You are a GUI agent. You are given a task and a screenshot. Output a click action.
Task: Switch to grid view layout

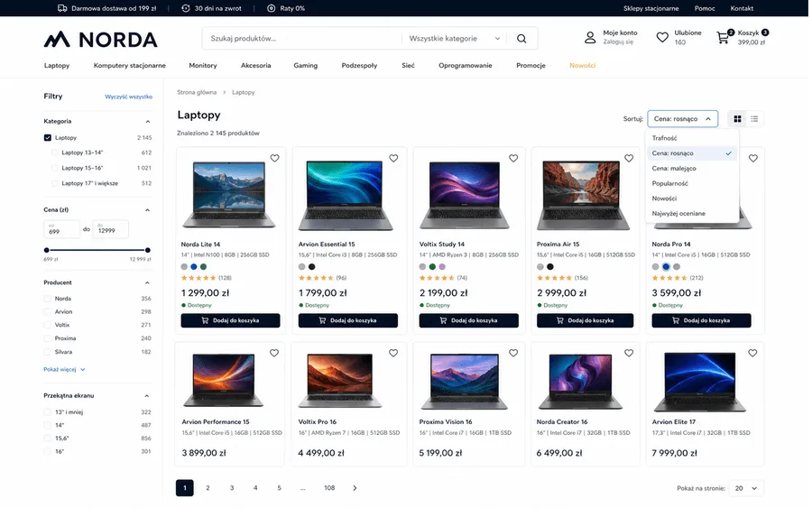(737, 119)
